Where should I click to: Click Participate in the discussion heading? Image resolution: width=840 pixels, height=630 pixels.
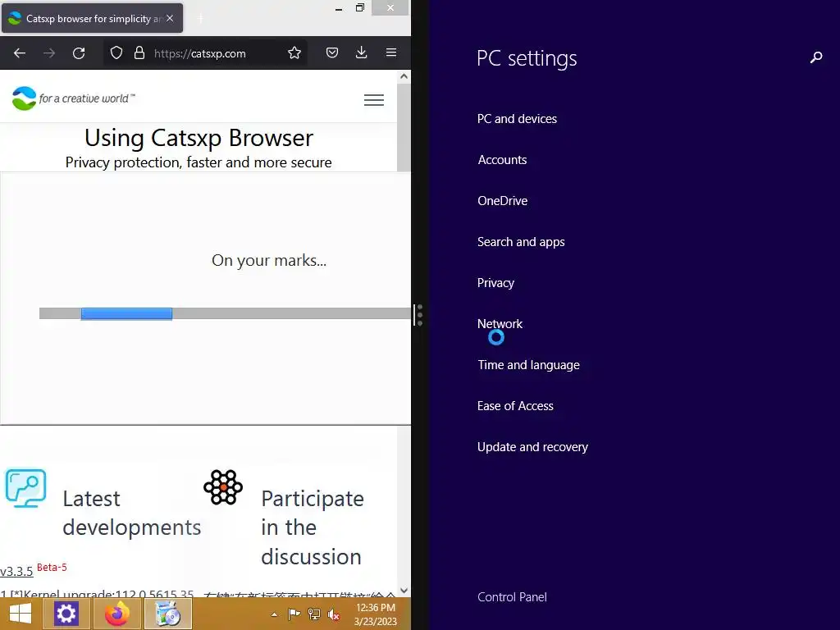313,527
